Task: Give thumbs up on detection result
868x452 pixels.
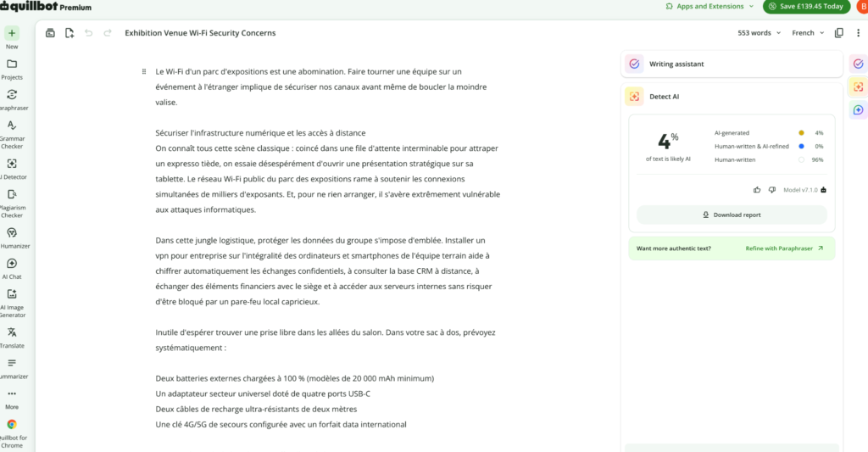Action: coord(757,190)
